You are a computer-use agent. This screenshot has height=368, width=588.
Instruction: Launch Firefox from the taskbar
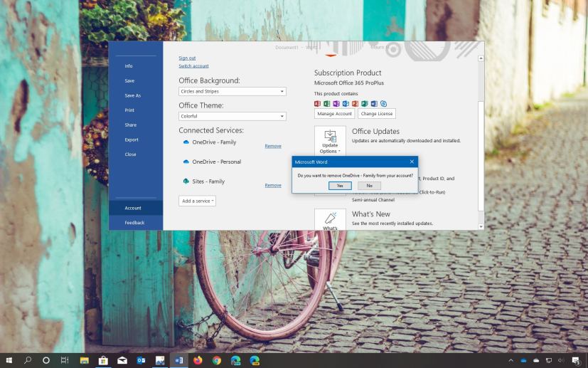tap(198, 360)
